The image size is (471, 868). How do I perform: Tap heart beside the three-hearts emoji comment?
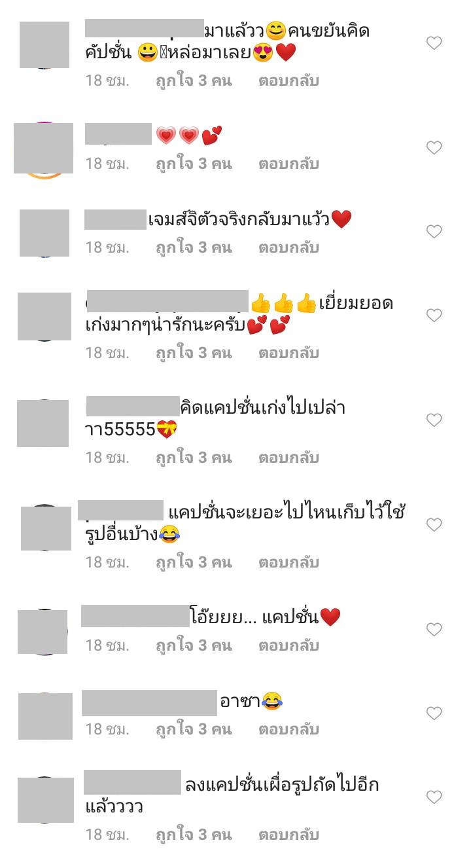coord(434,148)
